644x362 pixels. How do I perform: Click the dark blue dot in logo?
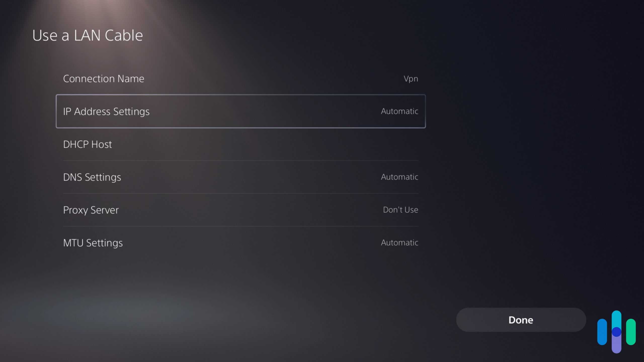[x=616, y=332]
